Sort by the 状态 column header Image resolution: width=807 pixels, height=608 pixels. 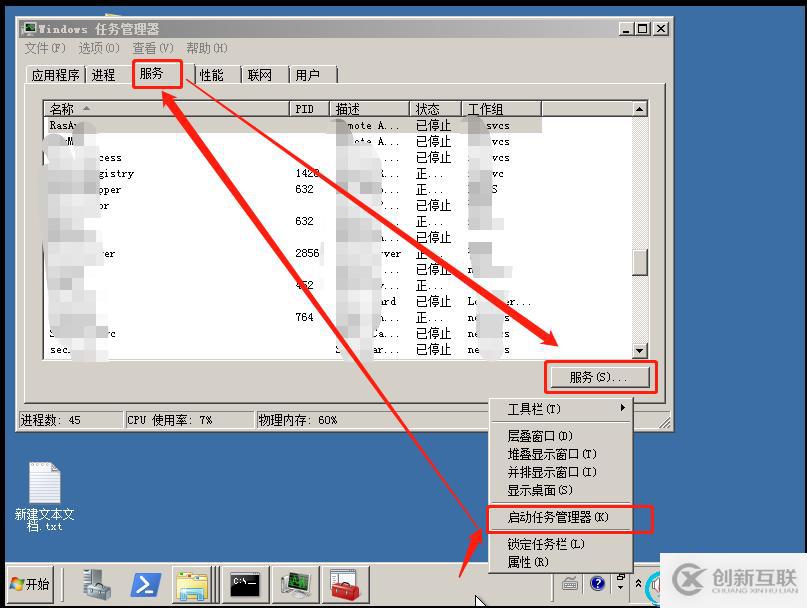(x=436, y=109)
